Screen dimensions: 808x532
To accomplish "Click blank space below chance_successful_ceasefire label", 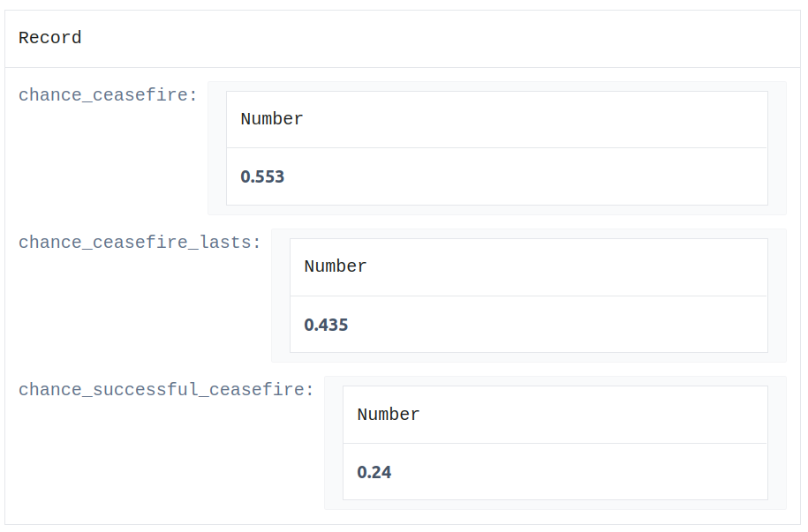I will click(166, 454).
